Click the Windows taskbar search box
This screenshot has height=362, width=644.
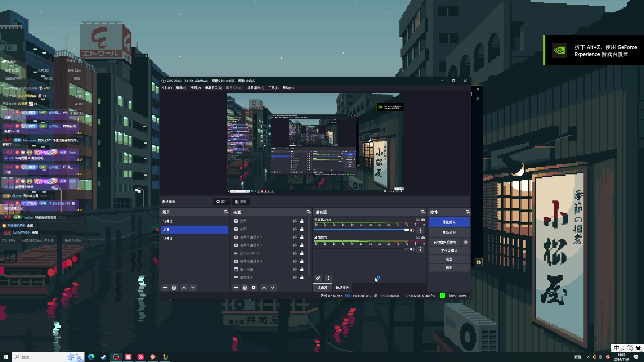coord(49,357)
